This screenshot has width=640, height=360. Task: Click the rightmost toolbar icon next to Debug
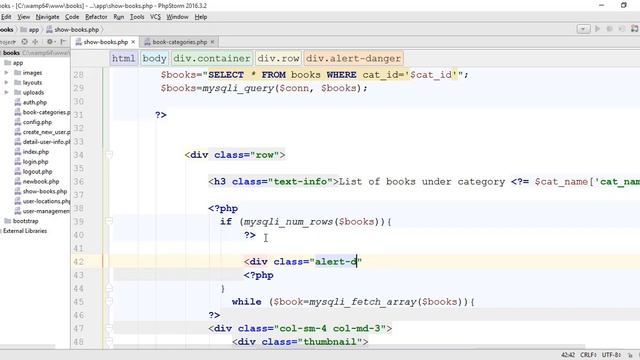pos(635,29)
